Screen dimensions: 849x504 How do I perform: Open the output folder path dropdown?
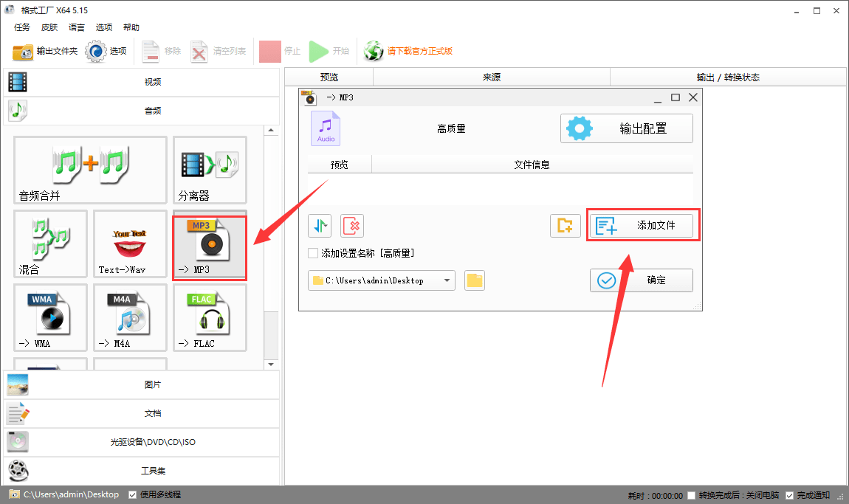coord(447,280)
